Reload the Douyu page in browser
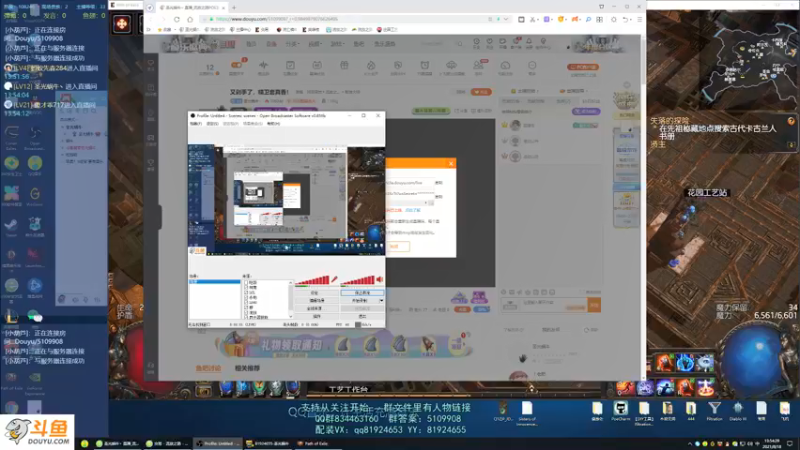The image size is (800, 450). point(177,19)
